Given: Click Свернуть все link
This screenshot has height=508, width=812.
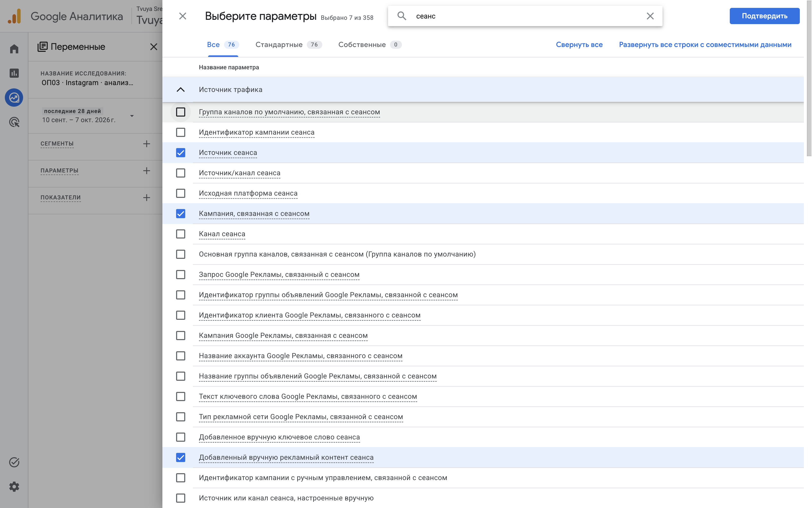Looking at the screenshot, I should click(579, 45).
